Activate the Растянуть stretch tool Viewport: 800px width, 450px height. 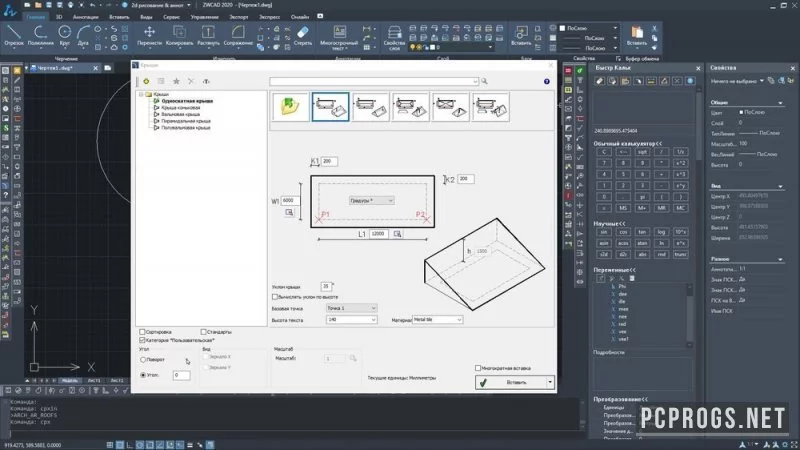click(x=208, y=36)
